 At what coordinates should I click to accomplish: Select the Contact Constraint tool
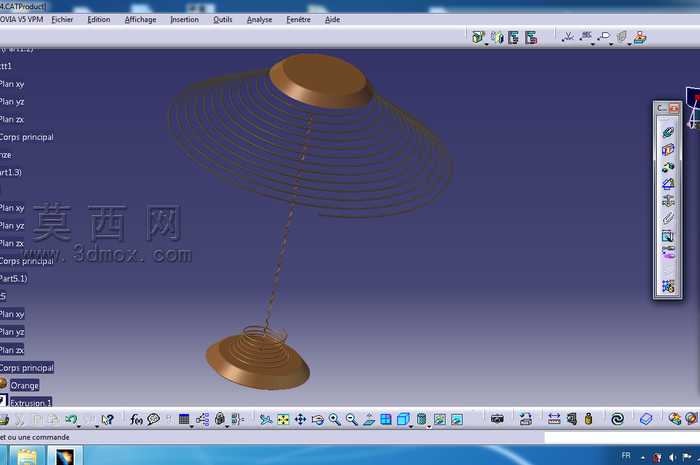(x=668, y=149)
